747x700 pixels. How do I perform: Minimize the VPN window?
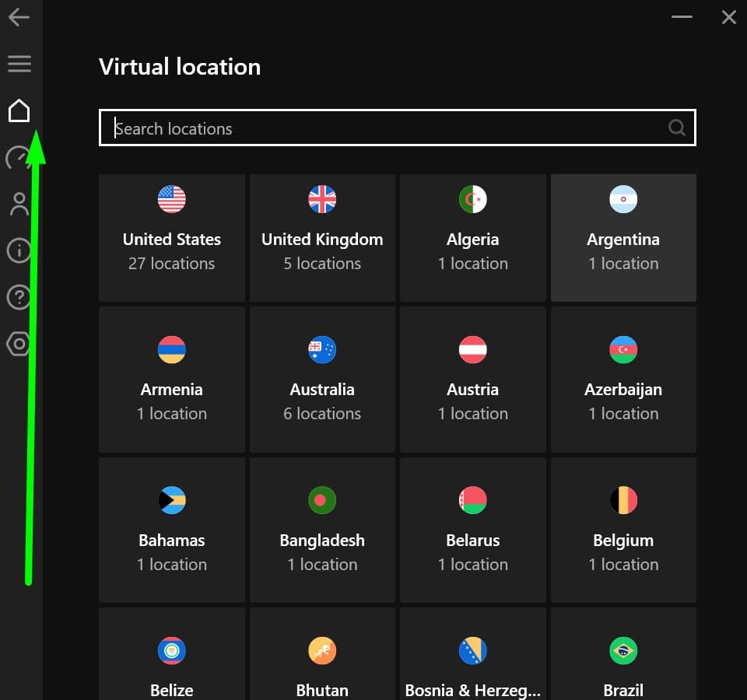(x=682, y=16)
